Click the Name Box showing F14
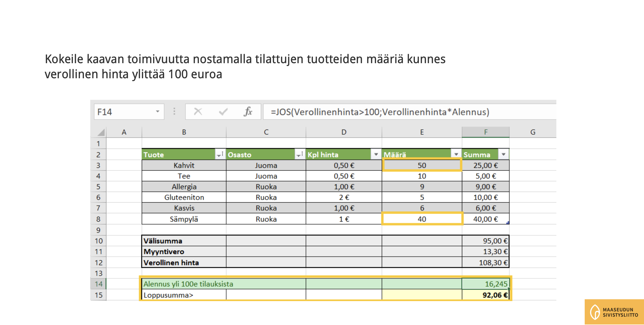644x325 pixels. [x=129, y=112]
